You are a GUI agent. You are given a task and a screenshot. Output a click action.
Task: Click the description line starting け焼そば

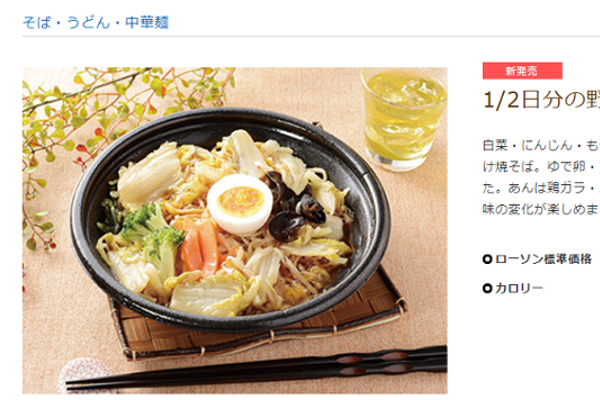pos(541,167)
